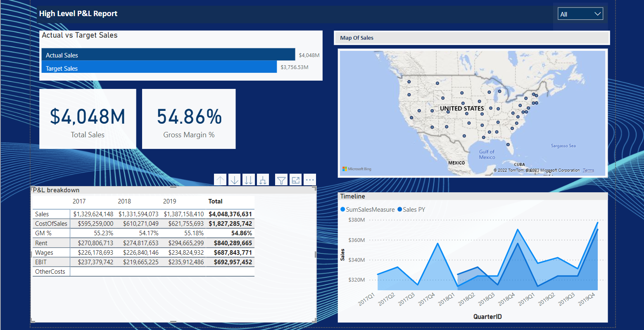Select the Sales row header
Viewport: 644px width, 330px height.
[42, 214]
